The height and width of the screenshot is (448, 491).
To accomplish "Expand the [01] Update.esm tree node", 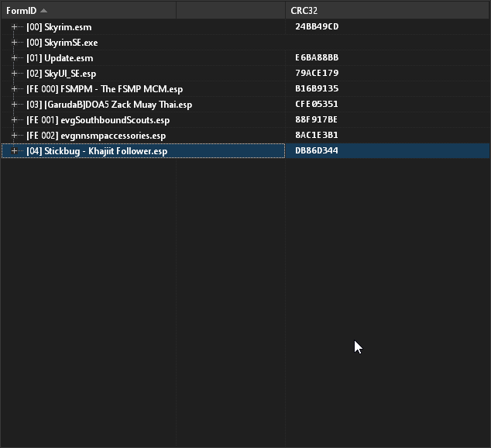I will (x=14, y=58).
